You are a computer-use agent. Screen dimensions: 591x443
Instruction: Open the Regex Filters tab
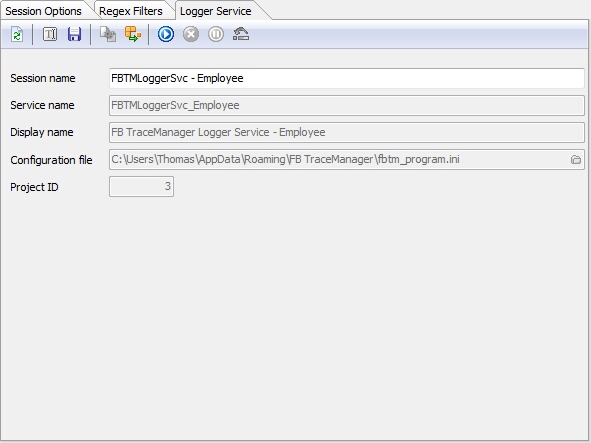131,11
